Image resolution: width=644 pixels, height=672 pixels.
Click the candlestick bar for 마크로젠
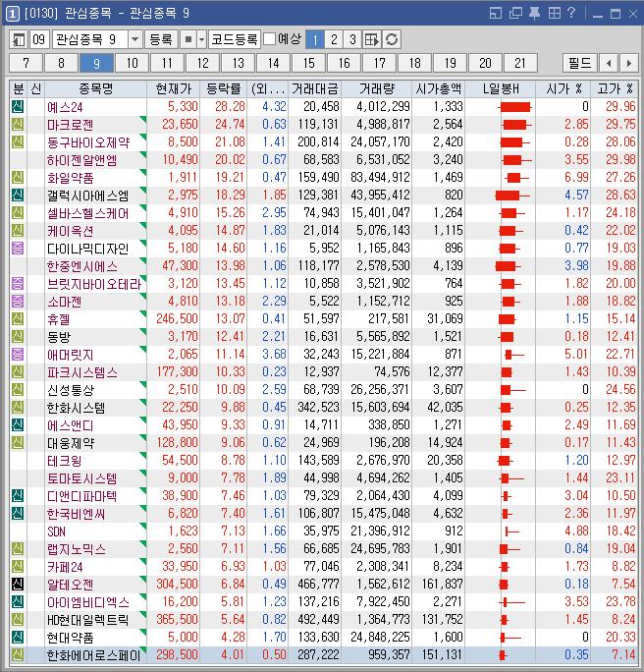click(x=516, y=125)
